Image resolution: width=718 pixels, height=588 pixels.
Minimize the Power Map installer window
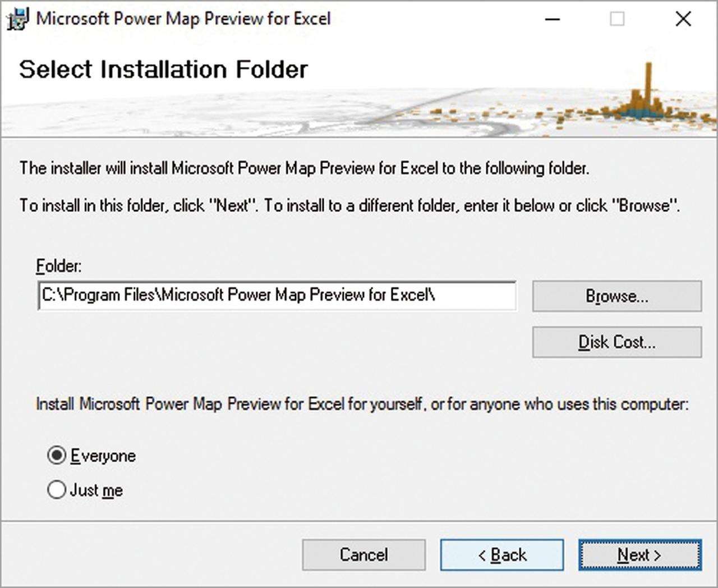[553, 19]
